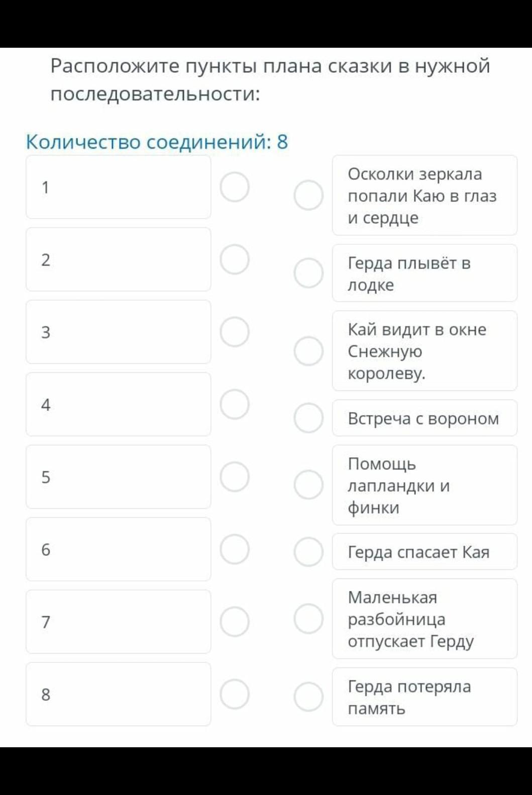Viewport: 532px width, 795px height.
Task: Click the numbered box labeled 1
Action: 118,187
